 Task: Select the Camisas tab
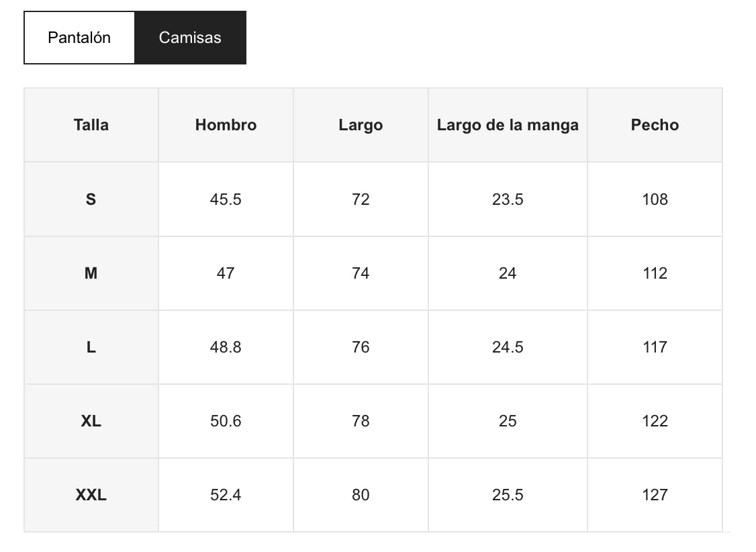coord(190,38)
